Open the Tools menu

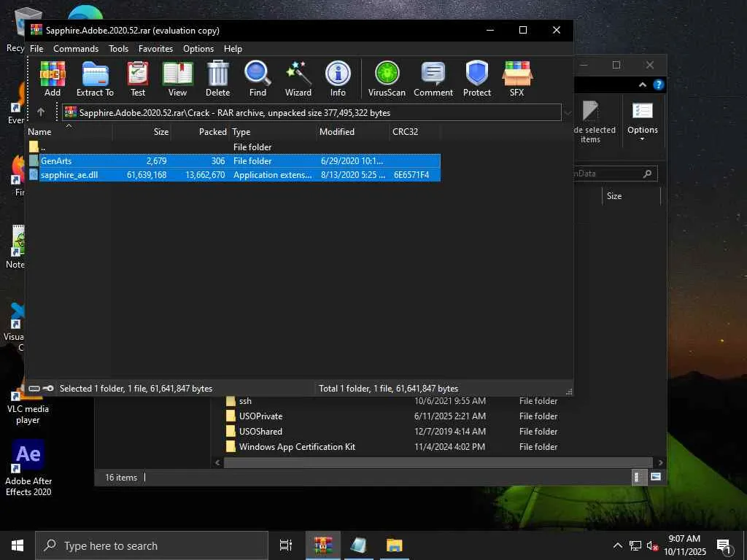[118, 49]
